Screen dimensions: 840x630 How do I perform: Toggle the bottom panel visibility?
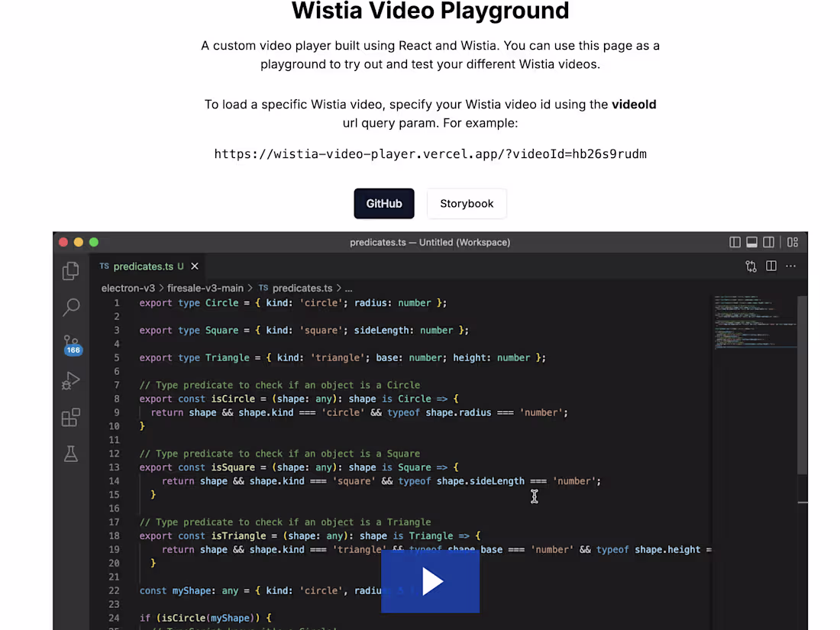pyautogui.click(x=751, y=242)
